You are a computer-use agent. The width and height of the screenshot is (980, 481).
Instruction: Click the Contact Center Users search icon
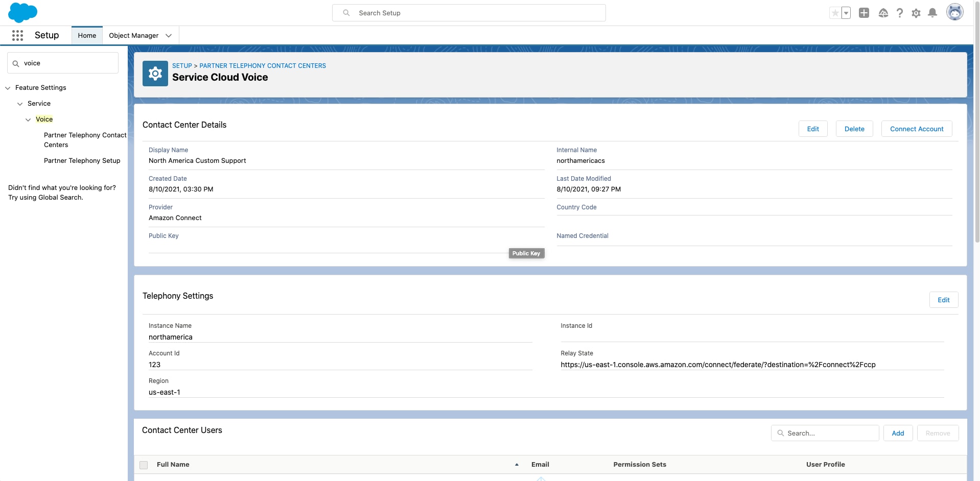[781, 433]
